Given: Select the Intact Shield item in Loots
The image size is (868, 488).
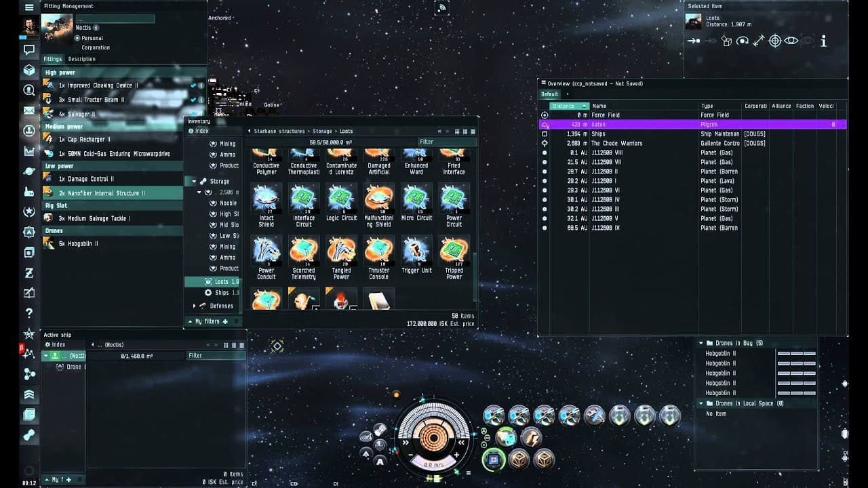Looking at the screenshot, I should coord(266,205).
